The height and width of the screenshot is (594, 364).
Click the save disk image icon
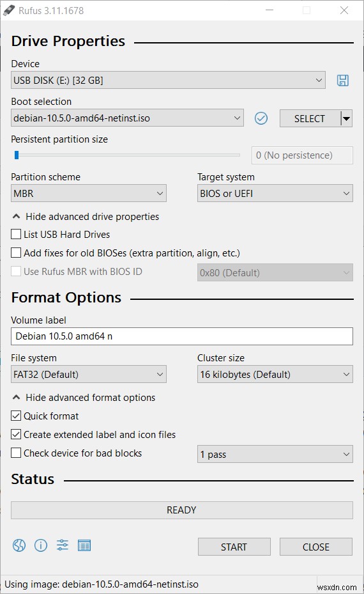(x=343, y=81)
